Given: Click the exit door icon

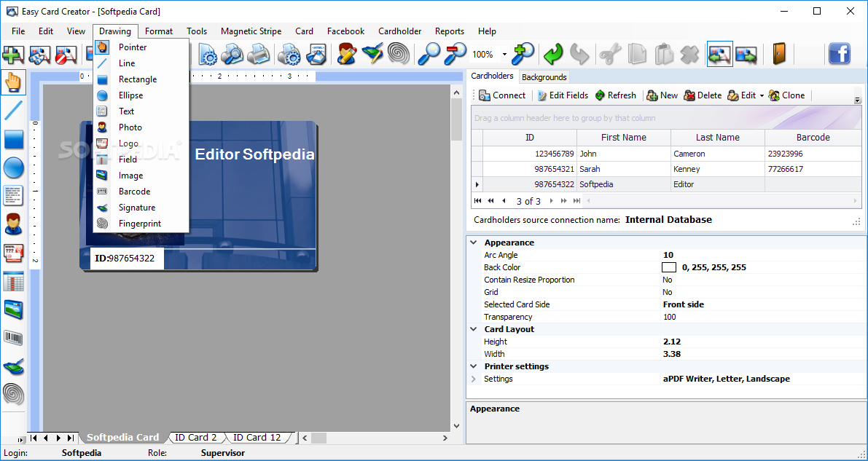Looking at the screenshot, I should pos(779,54).
